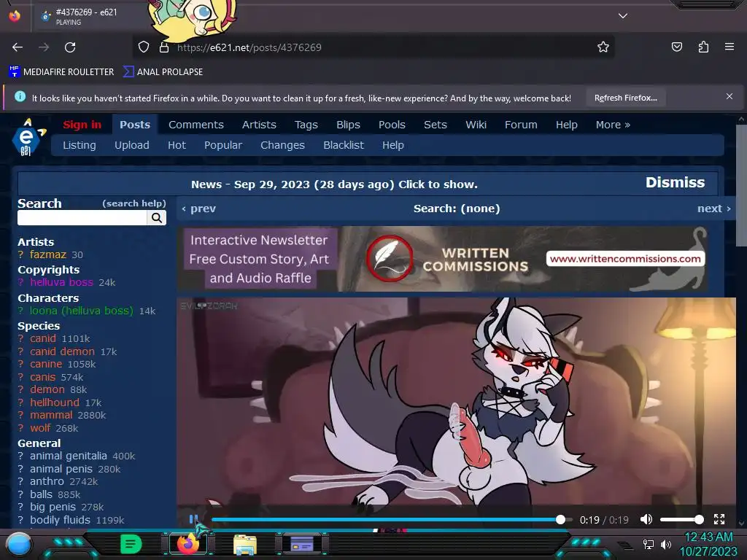Click the Refresh Firefox... button
The image size is (747, 560).
click(625, 98)
